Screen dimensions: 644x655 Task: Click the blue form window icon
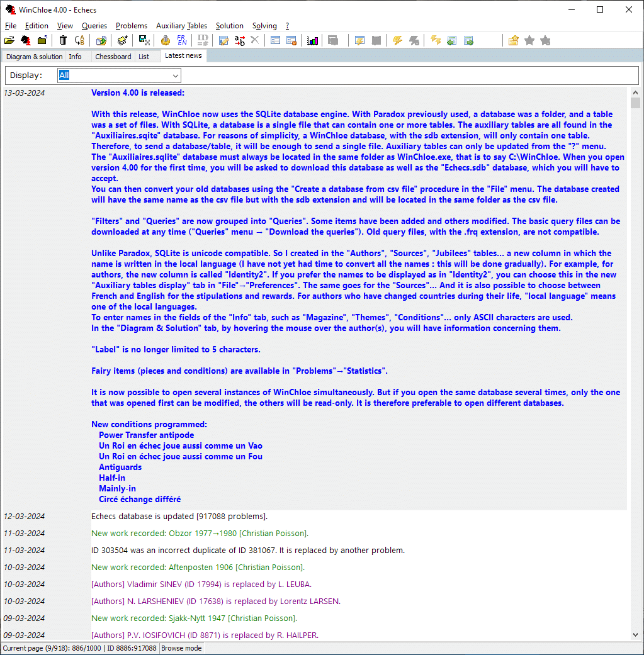pyautogui.click(x=275, y=40)
